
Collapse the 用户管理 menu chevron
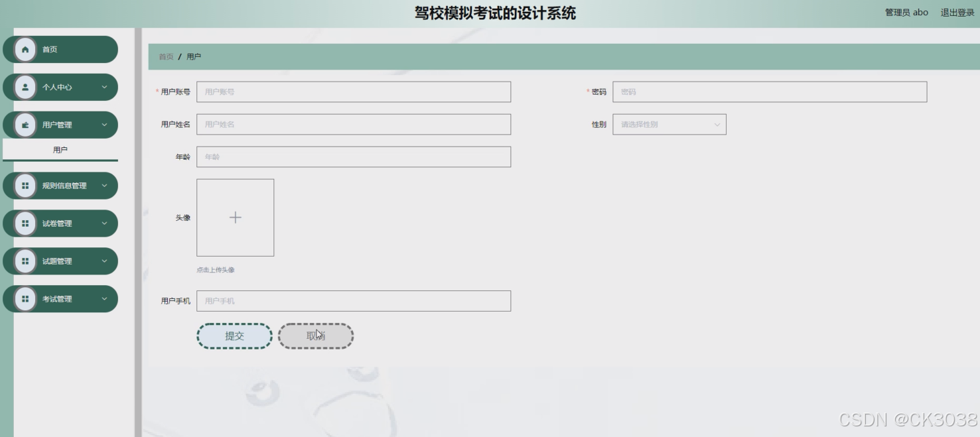(x=103, y=125)
